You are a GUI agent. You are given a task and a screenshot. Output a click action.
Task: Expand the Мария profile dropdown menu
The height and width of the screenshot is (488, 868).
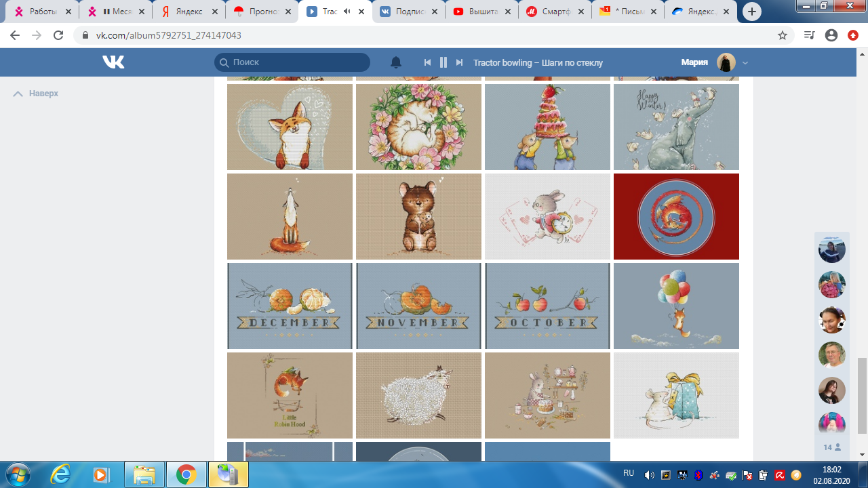tap(745, 62)
